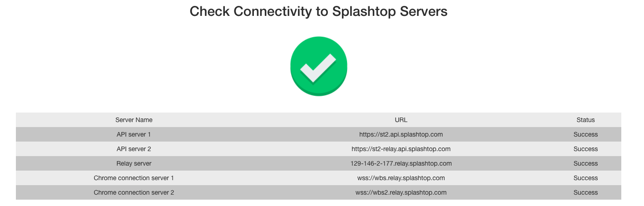644x206 pixels.
Task: Select the Chrome connection server 1 cell
Action: (134, 178)
